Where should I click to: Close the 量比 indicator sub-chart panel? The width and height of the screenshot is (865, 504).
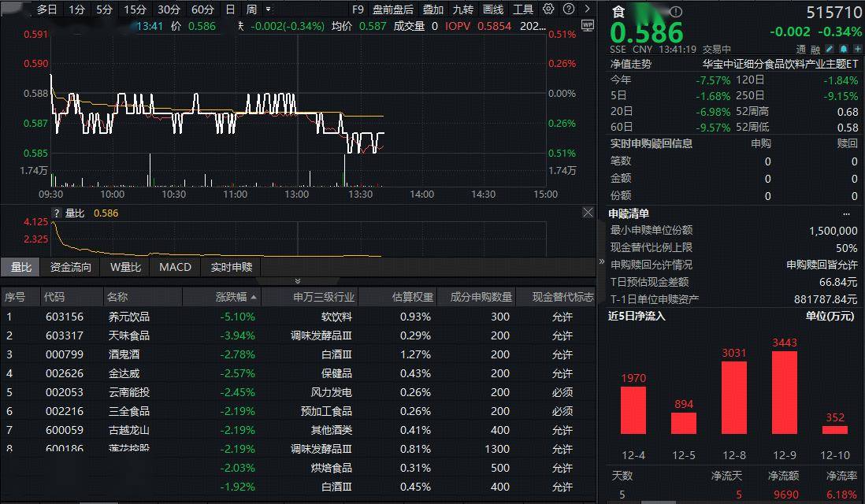click(x=588, y=213)
